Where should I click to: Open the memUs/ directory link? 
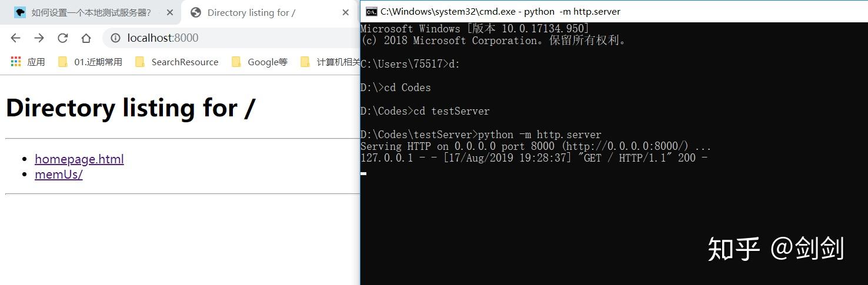point(59,174)
